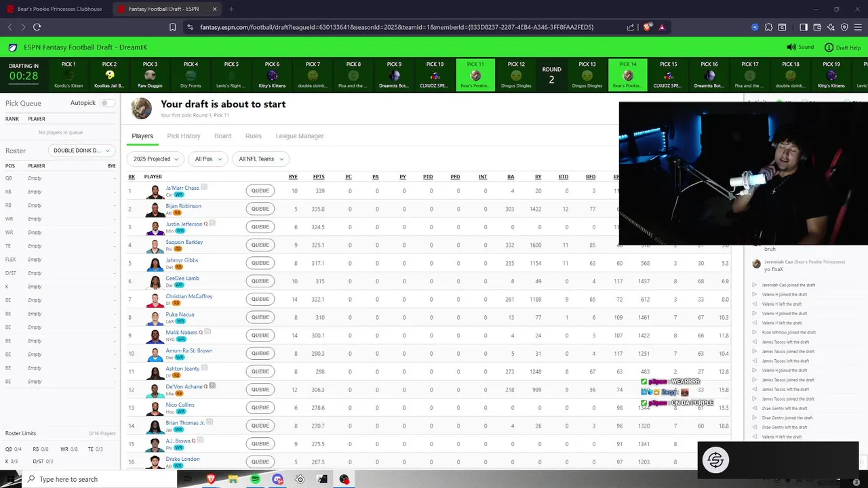Open the All NFL Teams dropdown
This screenshot has height=488, width=868.
pyautogui.click(x=260, y=159)
